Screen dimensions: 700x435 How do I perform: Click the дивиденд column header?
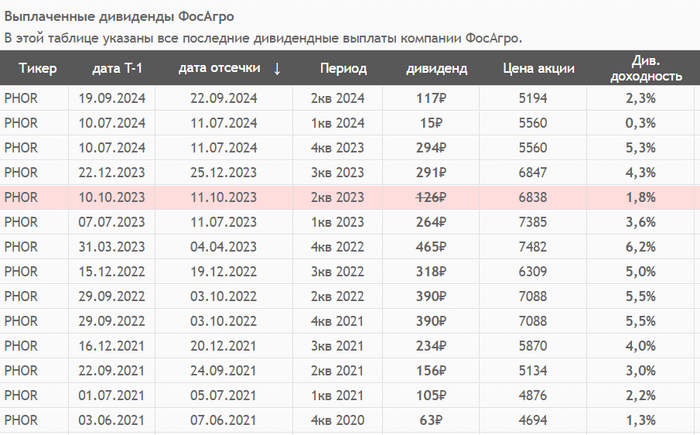(436, 68)
